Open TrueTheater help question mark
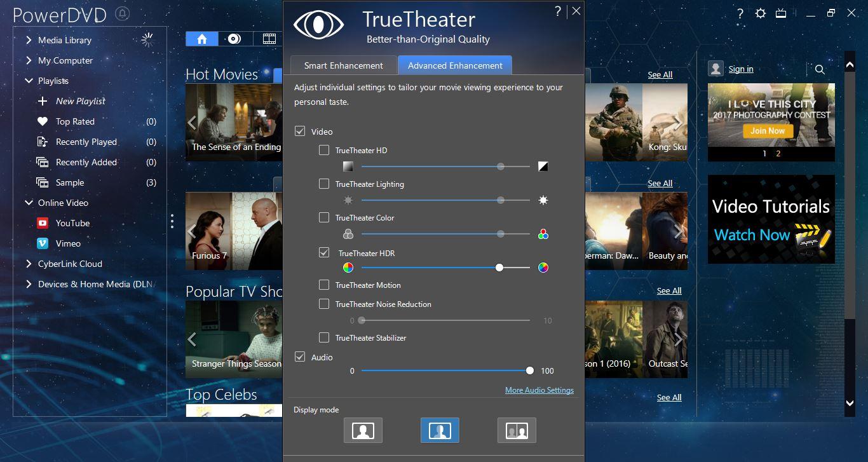 (x=558, y=11)
